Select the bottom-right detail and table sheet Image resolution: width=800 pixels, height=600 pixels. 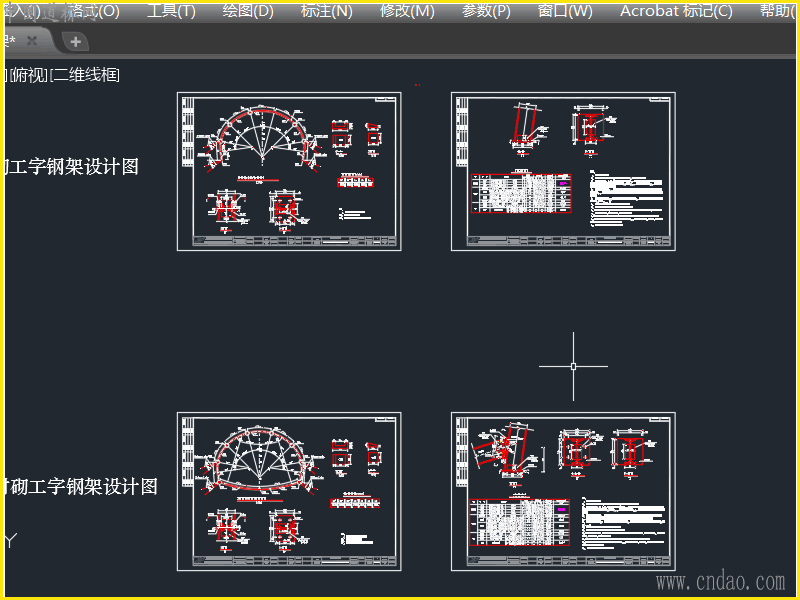coord(563,491)
